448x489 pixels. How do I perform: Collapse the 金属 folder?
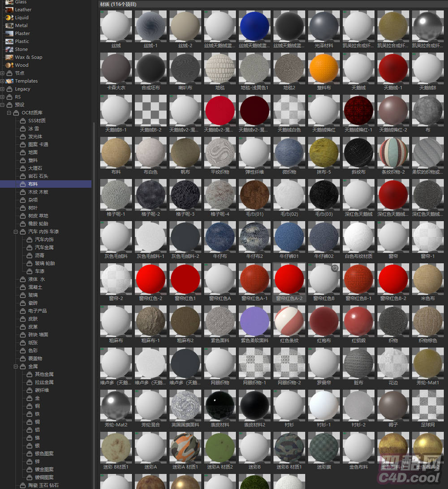(16, 366)
